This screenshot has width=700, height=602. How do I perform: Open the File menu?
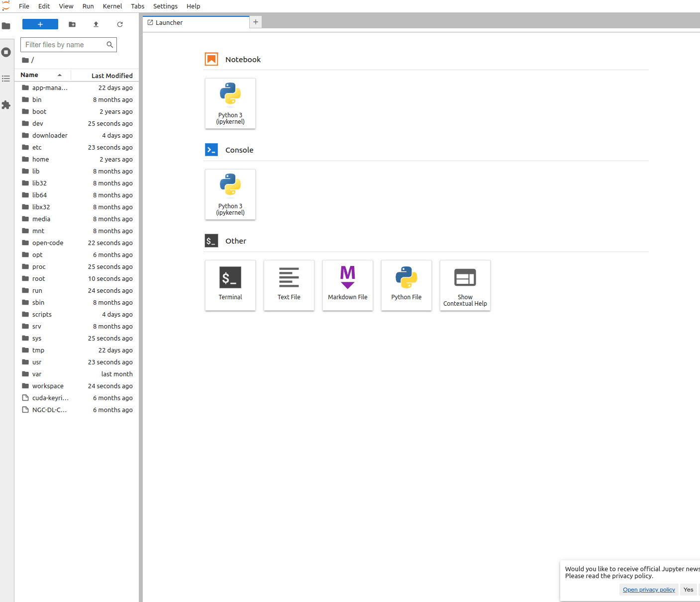[24, 6]
